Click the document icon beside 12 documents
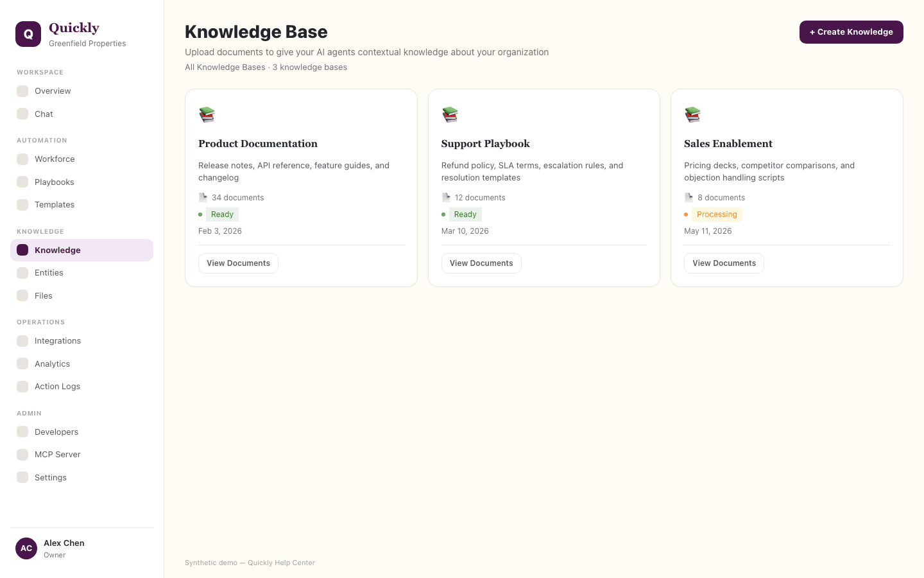The image size is (924, 578). pyautogui.click(x=446, y=197)
